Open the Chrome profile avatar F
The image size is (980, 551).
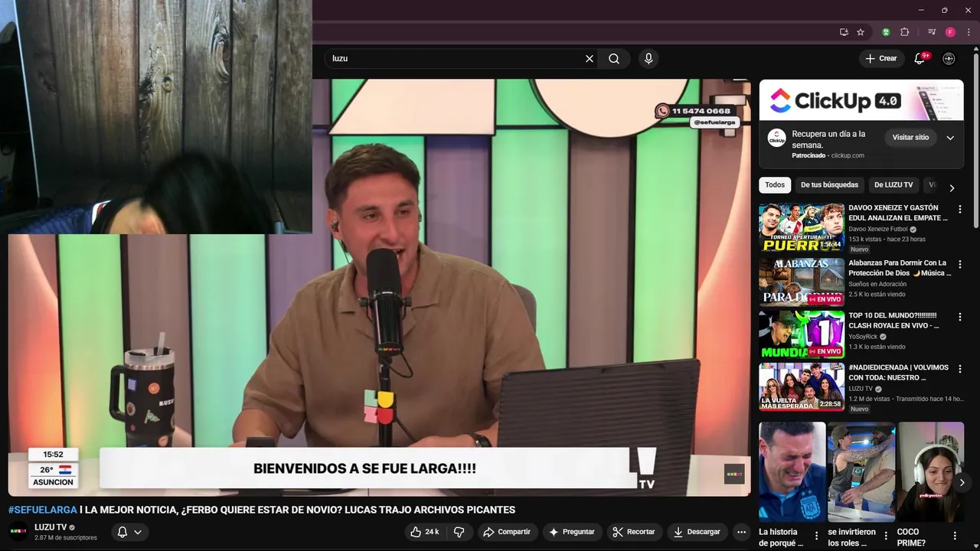950,32
